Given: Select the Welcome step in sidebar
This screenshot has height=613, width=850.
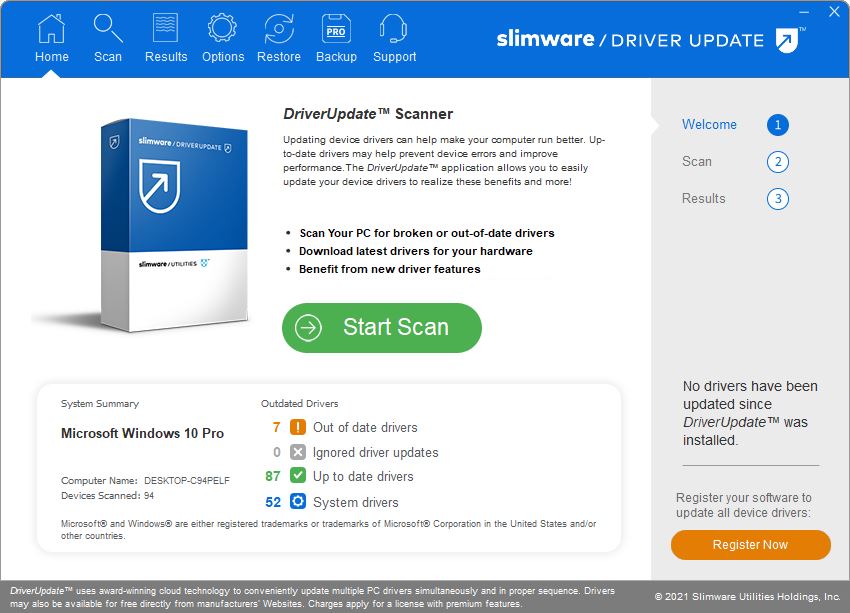Looking at the screenshot, I should pos(709,124).
